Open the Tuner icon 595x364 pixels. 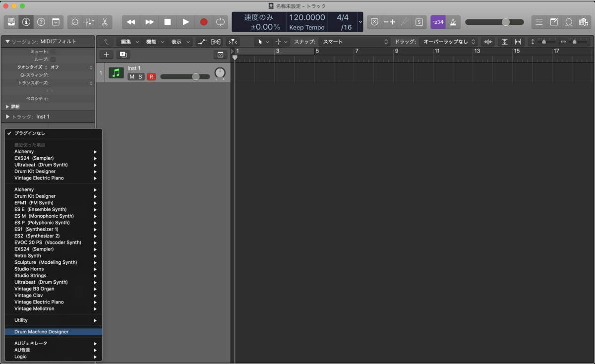tap(405, 22)
